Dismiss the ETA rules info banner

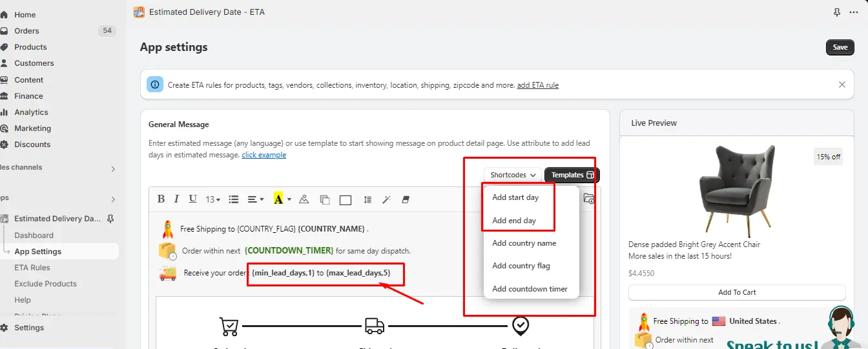(842, 85)
